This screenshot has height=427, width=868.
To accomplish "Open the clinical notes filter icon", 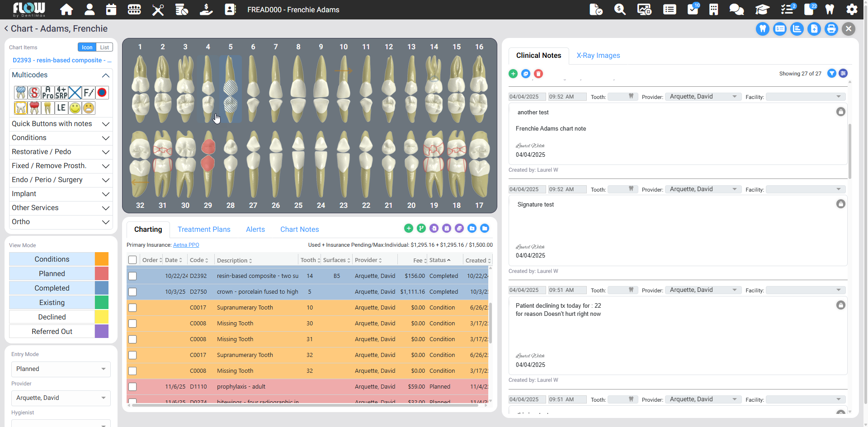I will (x=831, y=74).
